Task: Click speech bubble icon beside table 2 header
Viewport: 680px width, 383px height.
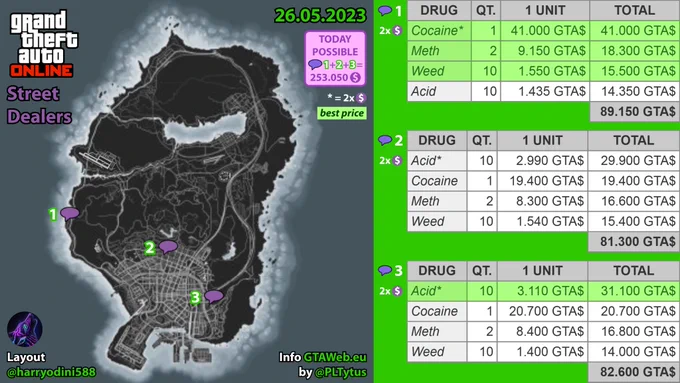Action: click(x=385, y=140)
